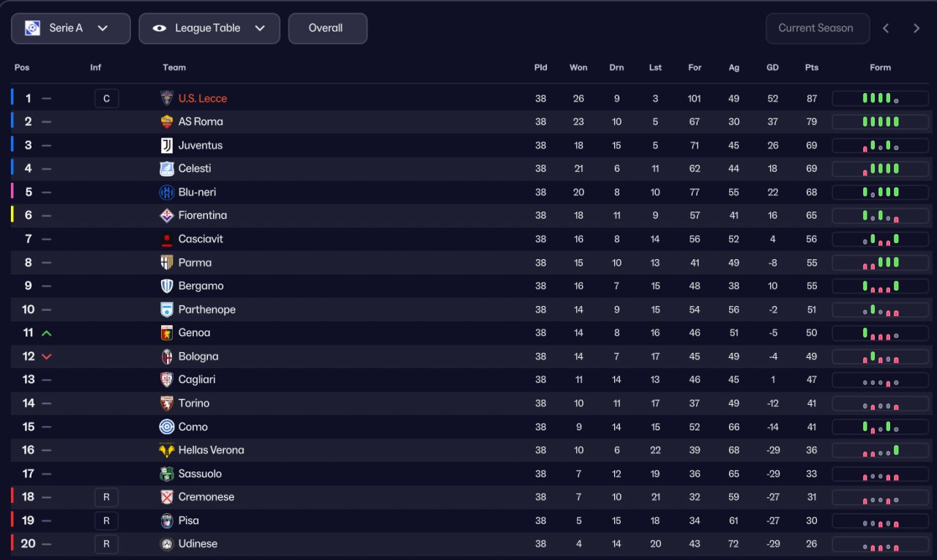Click the Overall filter button
Viewport: 937px width, 560px height.
point(327,29)
